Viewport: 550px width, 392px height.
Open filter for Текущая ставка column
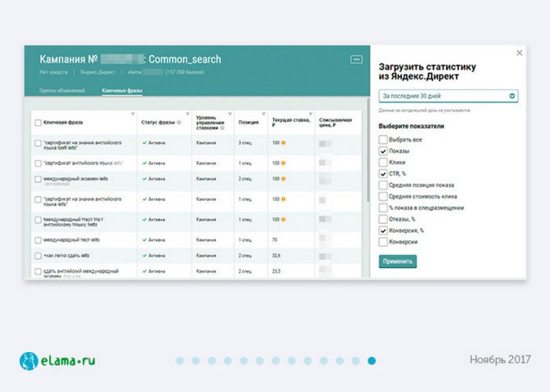(310, 114)
